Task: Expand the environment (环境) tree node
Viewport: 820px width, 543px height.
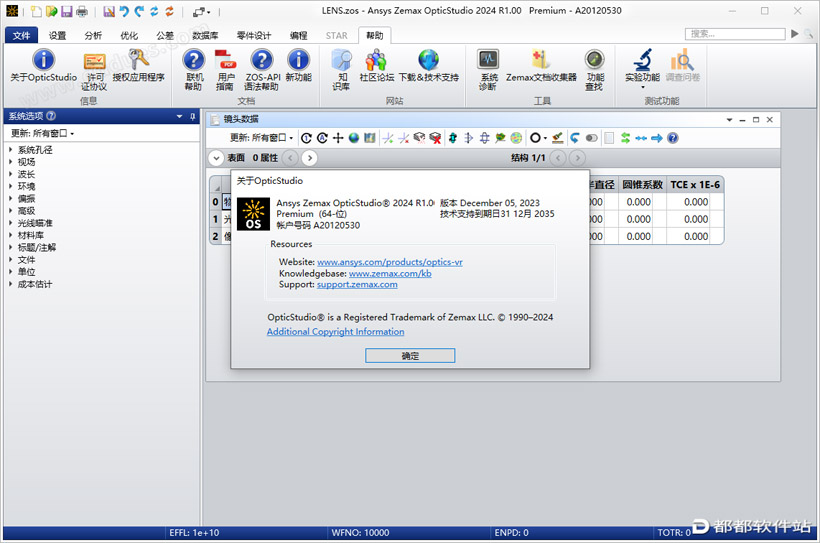Action: 10,186
